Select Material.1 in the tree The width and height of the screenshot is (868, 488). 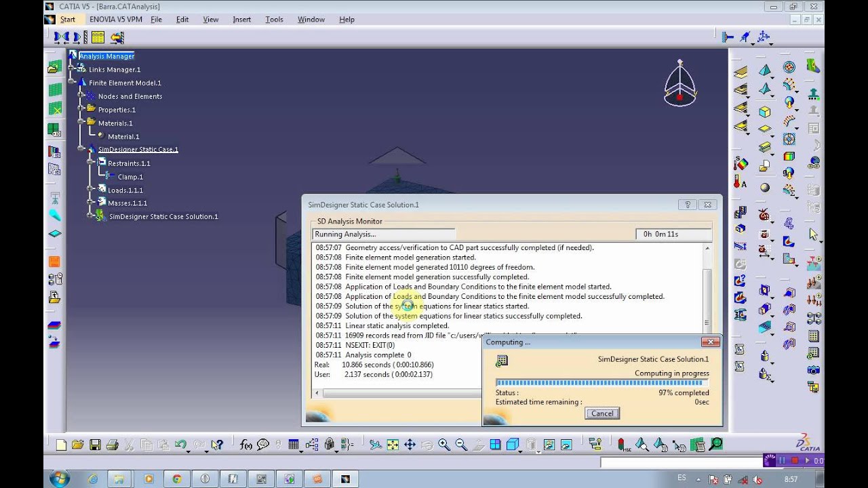(123, 136)
